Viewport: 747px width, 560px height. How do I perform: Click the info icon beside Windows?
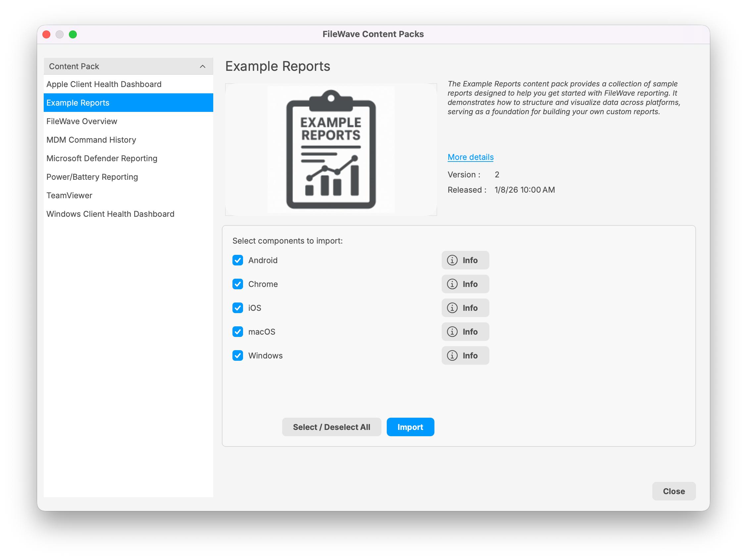465,355
